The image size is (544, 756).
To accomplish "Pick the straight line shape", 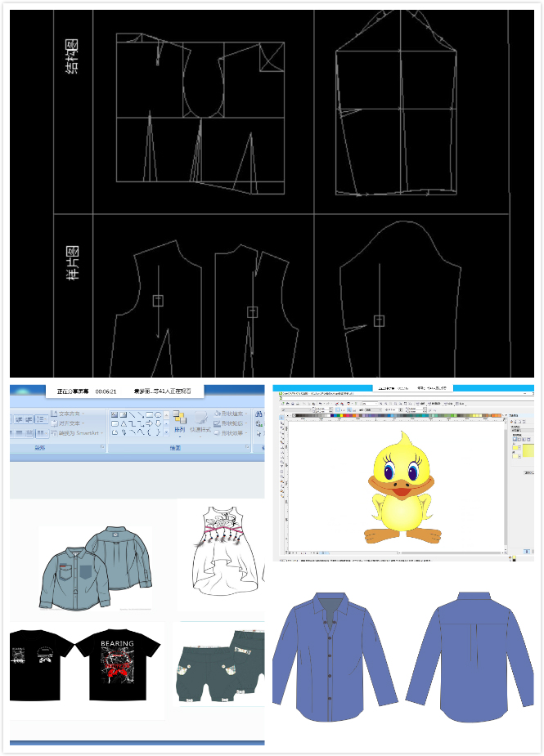I will pyautogui.click(x=132, y=414).
